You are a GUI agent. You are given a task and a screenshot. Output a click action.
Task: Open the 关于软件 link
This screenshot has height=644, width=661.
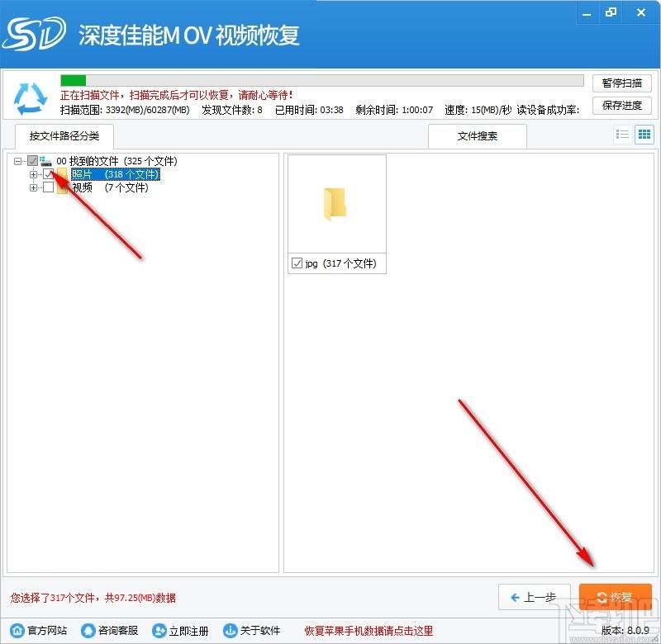coord(260,631)
